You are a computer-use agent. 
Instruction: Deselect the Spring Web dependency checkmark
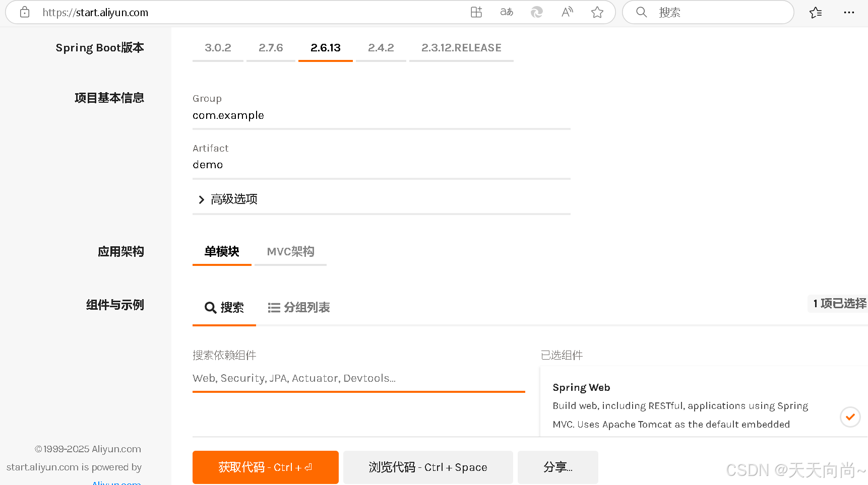click(x=850, y=417)
